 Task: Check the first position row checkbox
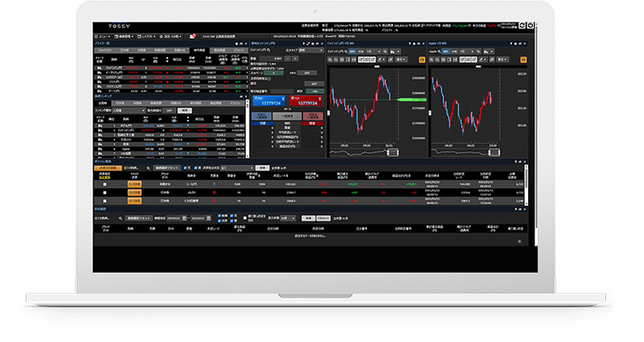click(104, 184)
